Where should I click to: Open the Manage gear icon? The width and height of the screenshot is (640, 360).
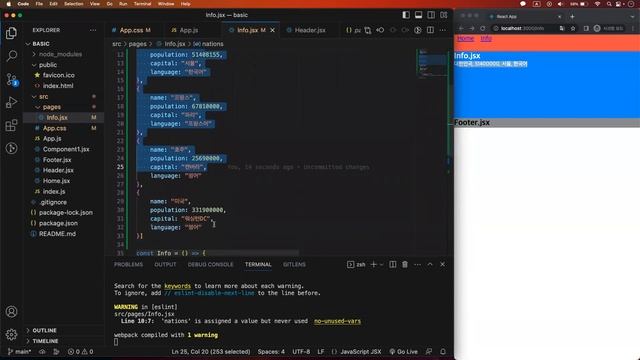11,334
